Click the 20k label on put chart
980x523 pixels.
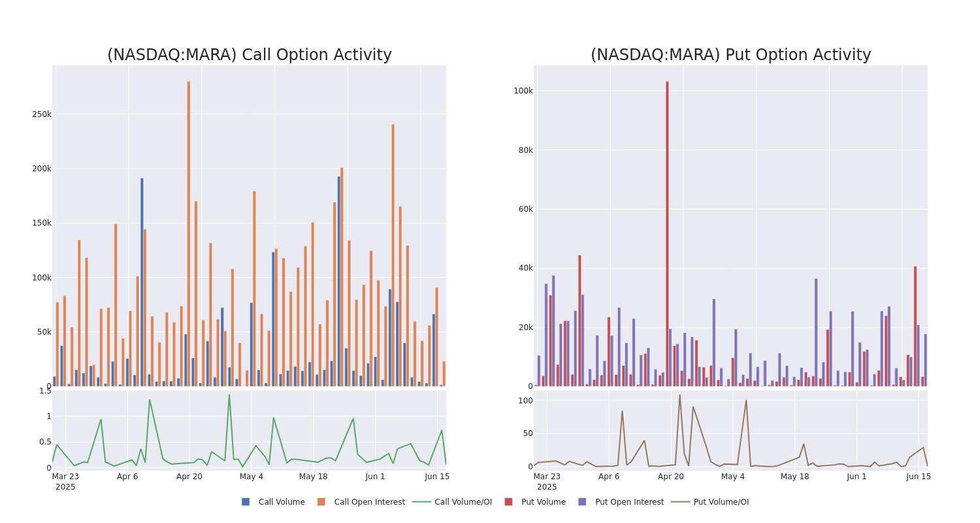(x=525, y=328)
